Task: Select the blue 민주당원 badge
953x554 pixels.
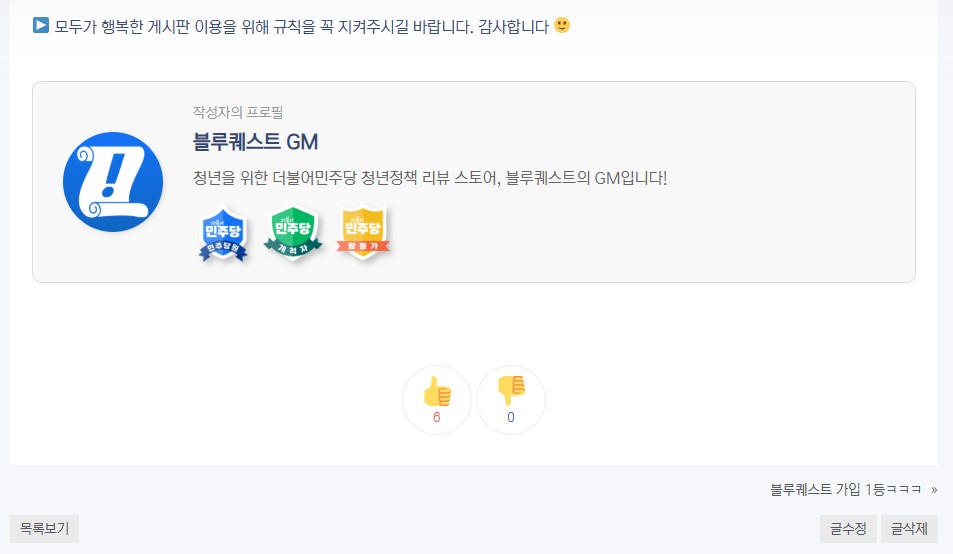Action: pyautogui.click(x=223, y=234)
